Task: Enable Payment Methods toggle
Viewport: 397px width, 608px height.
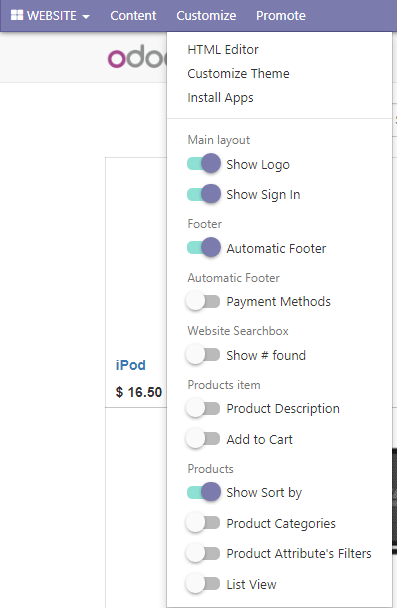Action: pyautogui.click(x=203, y=301)
